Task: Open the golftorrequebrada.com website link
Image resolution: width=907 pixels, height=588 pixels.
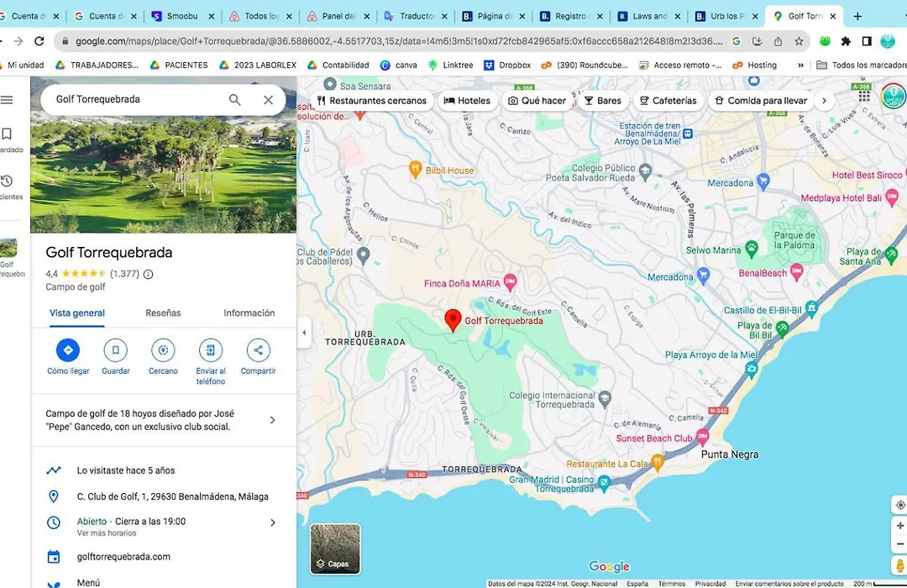Action: (x=123, y=557)
